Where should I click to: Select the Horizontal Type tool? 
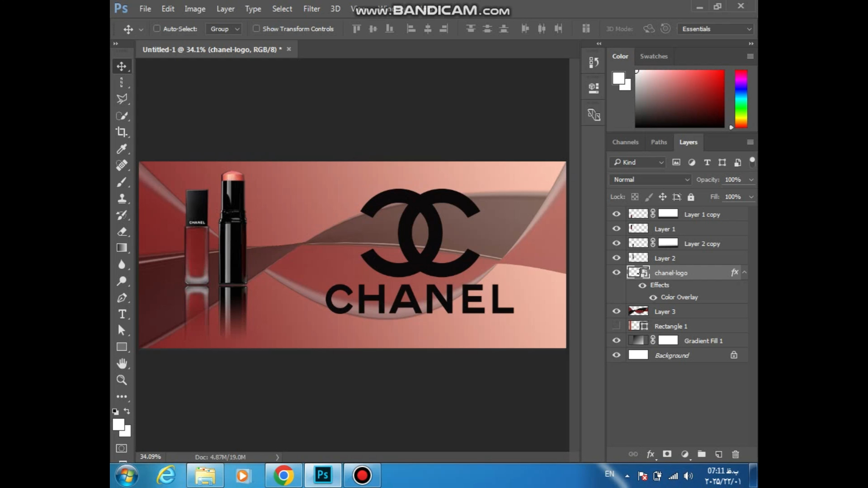pos(122,314)
